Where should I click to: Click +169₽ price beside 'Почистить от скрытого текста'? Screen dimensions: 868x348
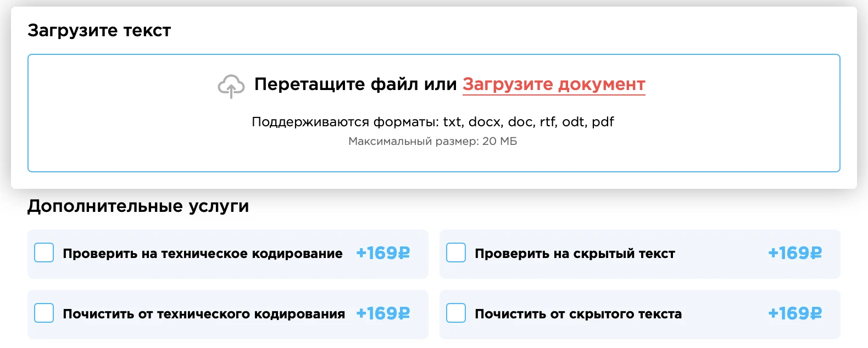[795, 313]
